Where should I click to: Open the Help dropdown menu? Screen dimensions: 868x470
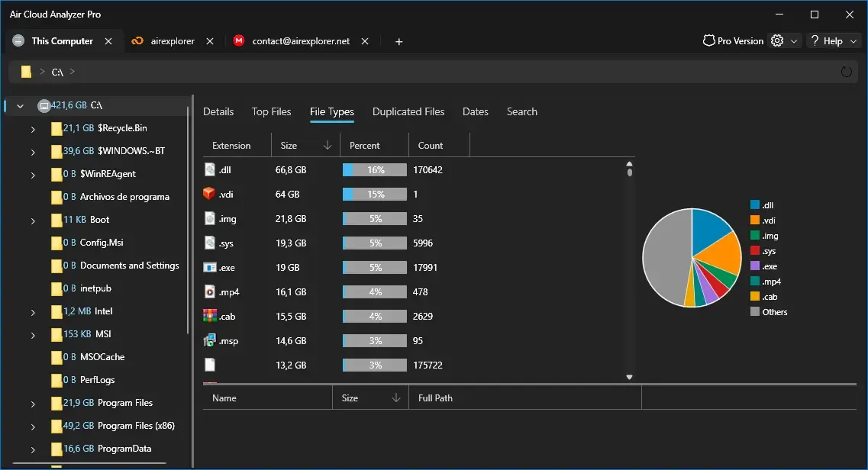point(834,41)
